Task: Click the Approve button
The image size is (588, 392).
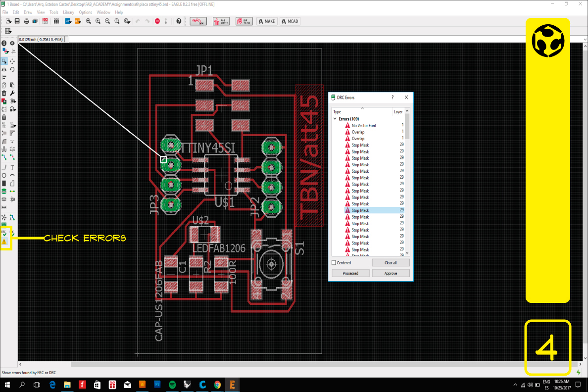Action: (x=391, y=273)
